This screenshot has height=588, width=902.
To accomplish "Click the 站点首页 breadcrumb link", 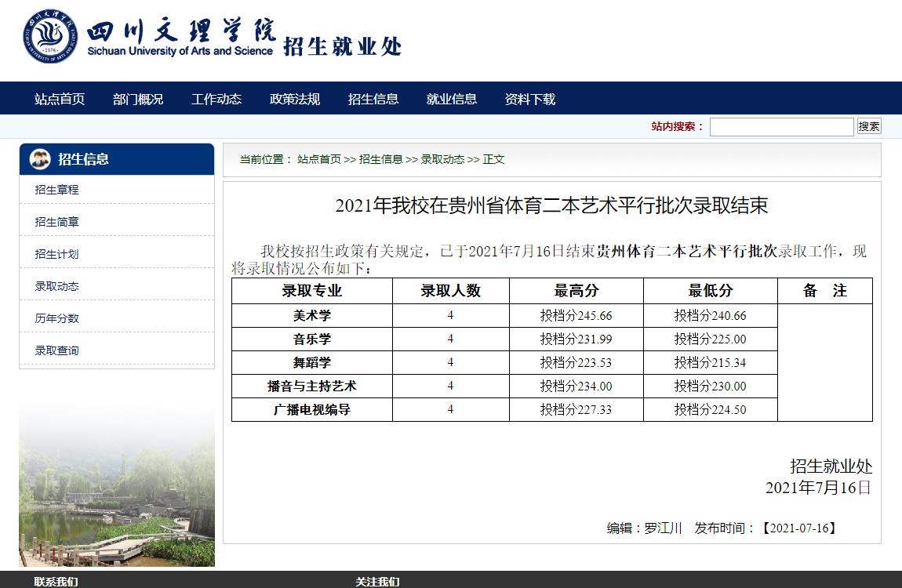I will [319, 159].
